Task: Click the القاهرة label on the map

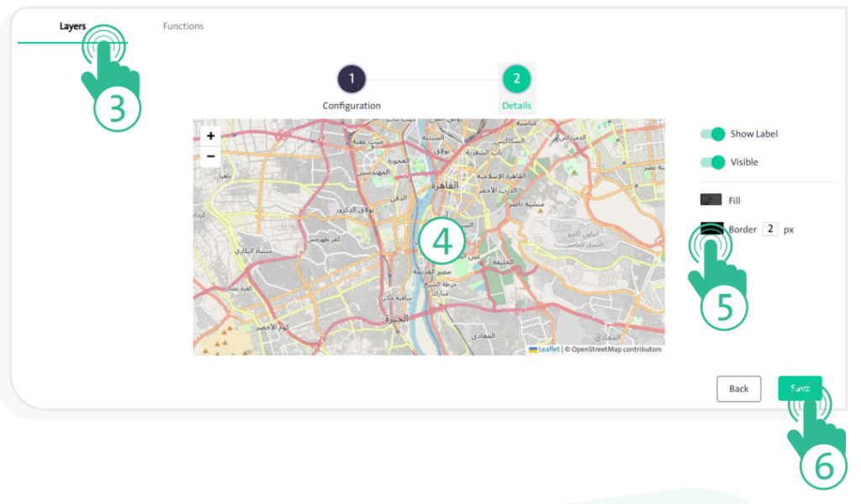Action: [442, 183]
